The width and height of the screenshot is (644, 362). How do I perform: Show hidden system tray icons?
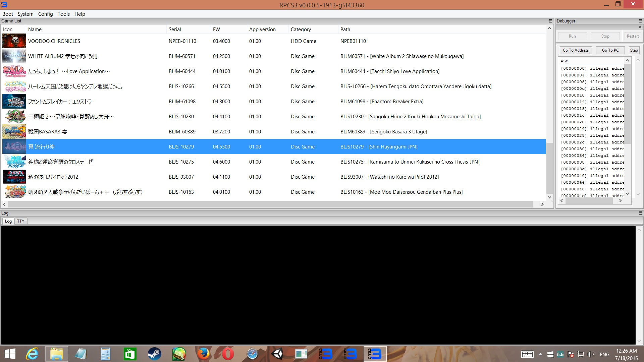click(540, 354)
